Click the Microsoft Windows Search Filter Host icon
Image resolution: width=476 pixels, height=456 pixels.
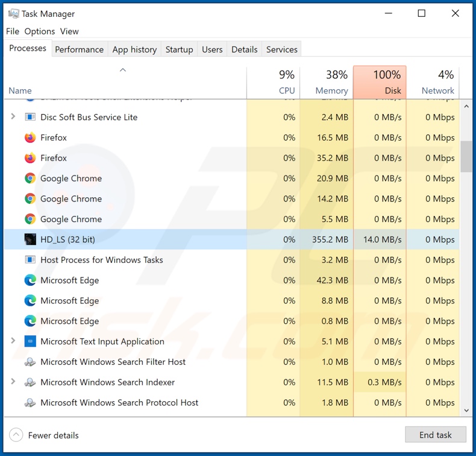(x=30, y=361)
